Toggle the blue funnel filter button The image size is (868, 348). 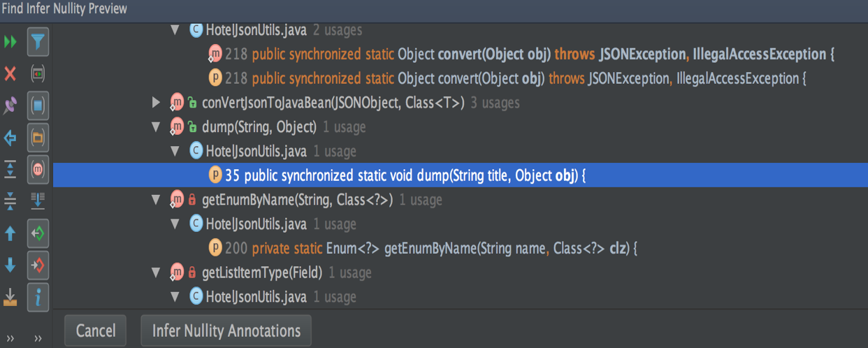tap(38, 43)
